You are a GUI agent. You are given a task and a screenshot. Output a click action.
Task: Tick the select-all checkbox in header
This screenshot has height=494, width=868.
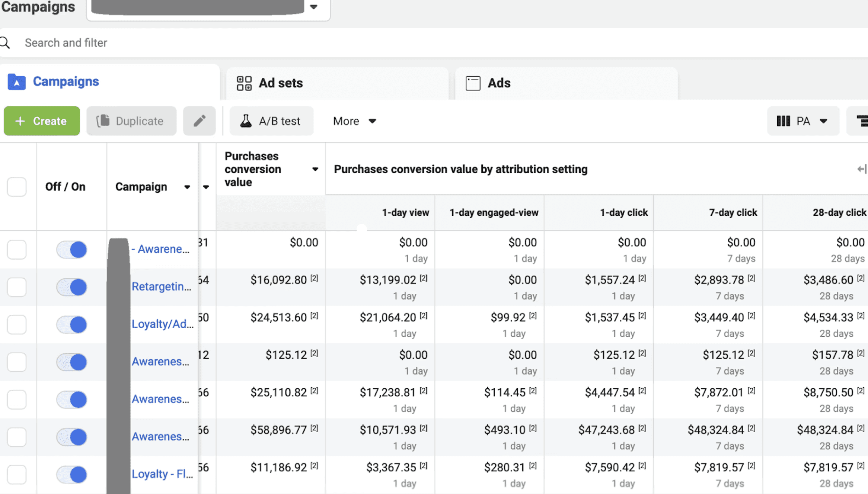pyautogui.click(x=17, y=187)
